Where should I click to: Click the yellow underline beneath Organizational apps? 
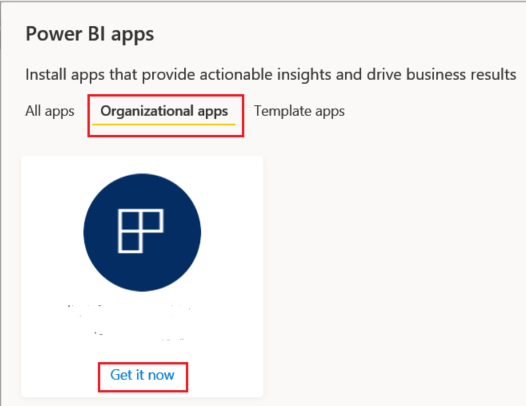(x=164, y=124)
